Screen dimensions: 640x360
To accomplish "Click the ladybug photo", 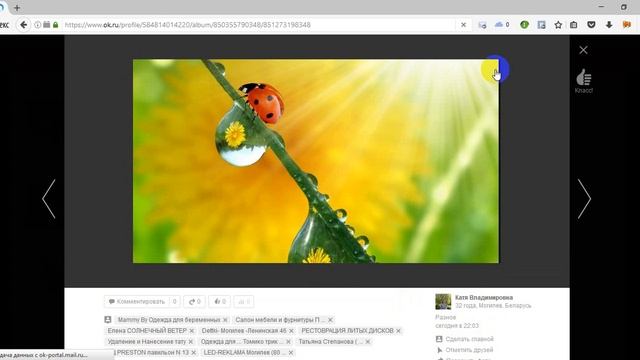I will [316, 161].
